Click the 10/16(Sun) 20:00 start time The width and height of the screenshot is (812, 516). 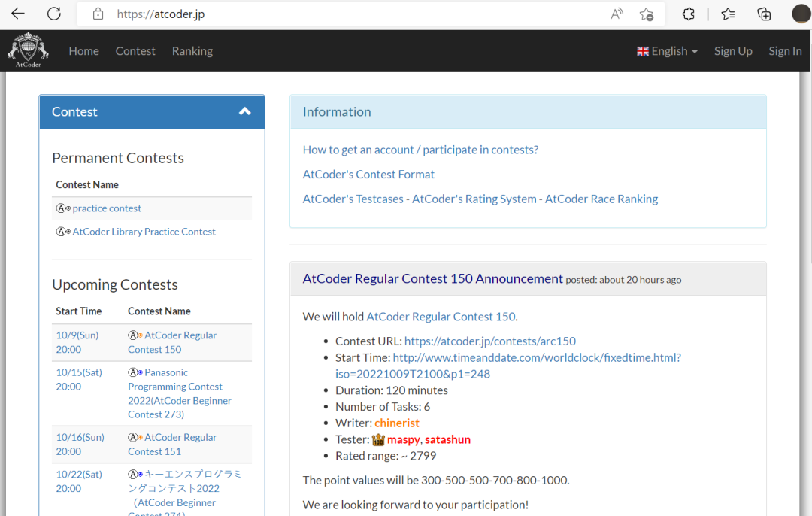(80, 445)
